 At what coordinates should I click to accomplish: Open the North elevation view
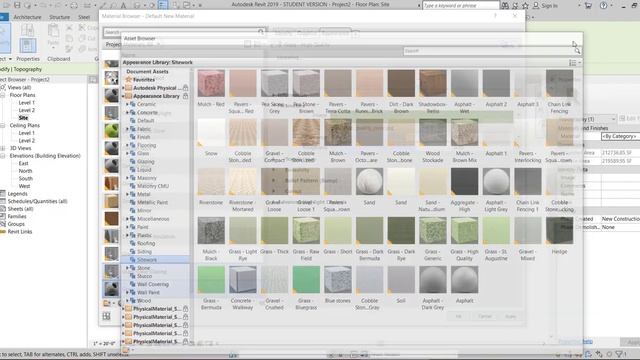(25, 171)
